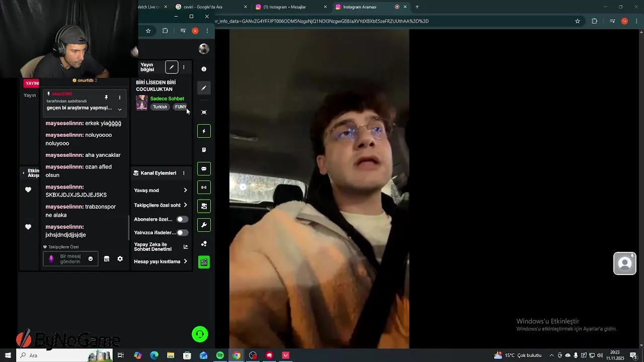Image resolution: width=644 pixels, height=362 pixels.
Task: Show hidden system tray icons chevron
Action: coord(551,355)
